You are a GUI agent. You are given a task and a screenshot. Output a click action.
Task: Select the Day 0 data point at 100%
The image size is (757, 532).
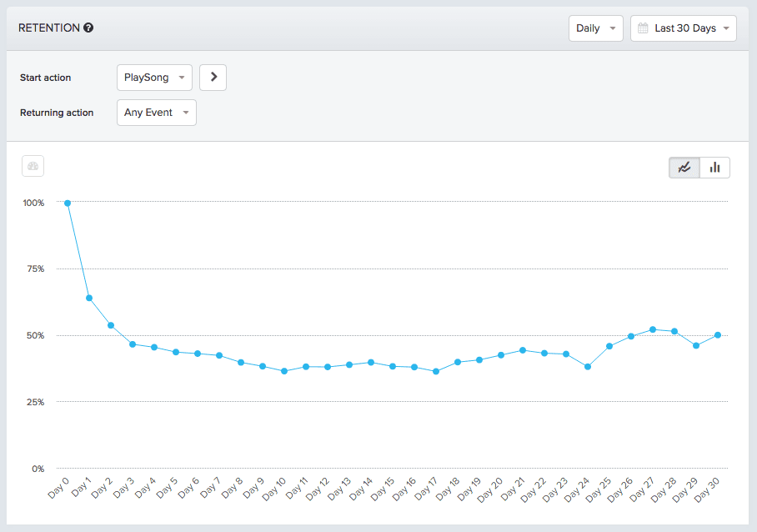[68, 203]
